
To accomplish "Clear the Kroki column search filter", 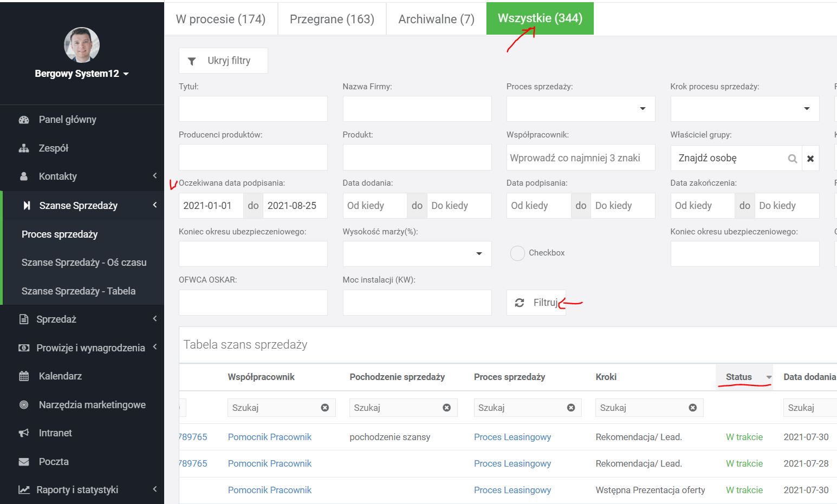I will pos(692,408).
